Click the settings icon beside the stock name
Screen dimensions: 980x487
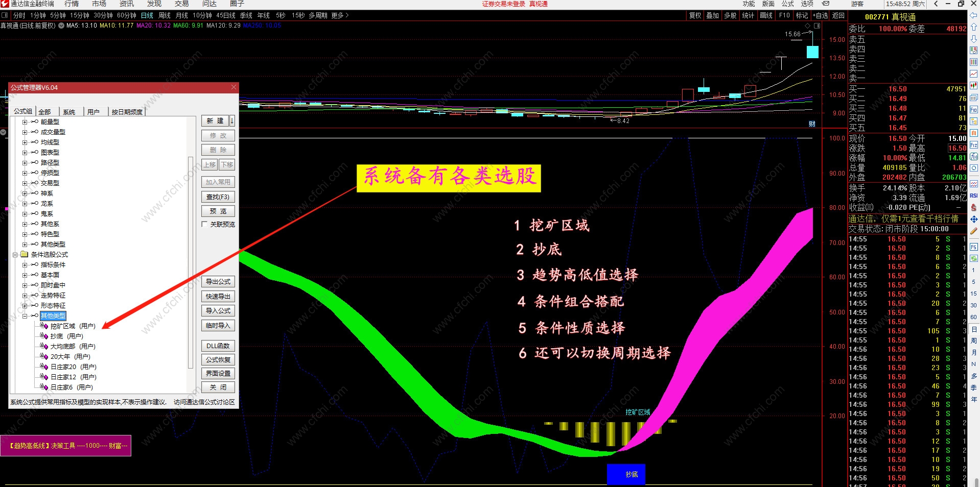(x=61, y=26)
